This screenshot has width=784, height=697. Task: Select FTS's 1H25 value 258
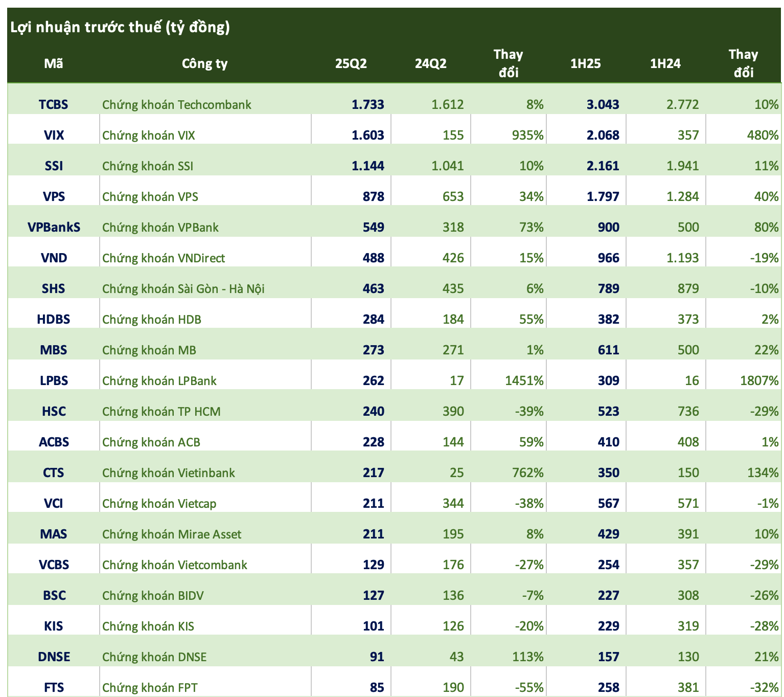(608, 688)
